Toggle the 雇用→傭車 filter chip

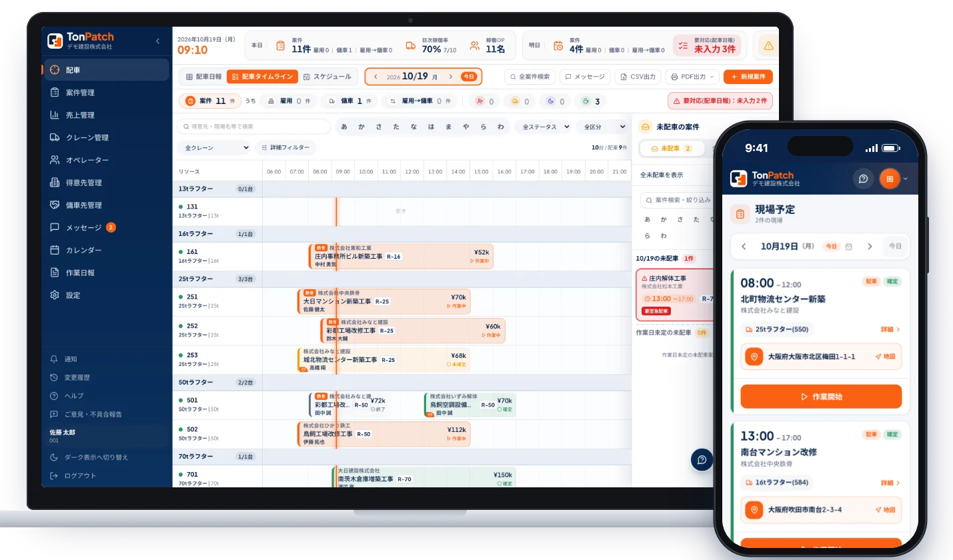[x=421, y=101]
